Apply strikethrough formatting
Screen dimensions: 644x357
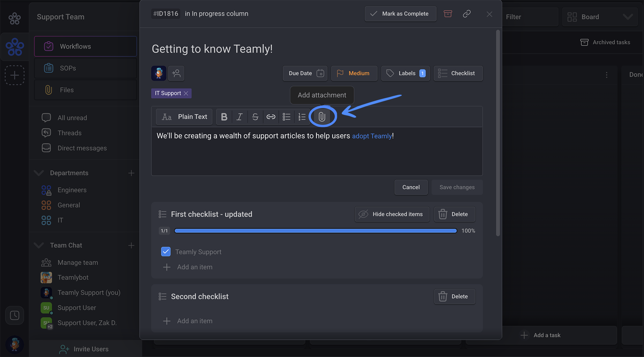(x=255, y=117)
